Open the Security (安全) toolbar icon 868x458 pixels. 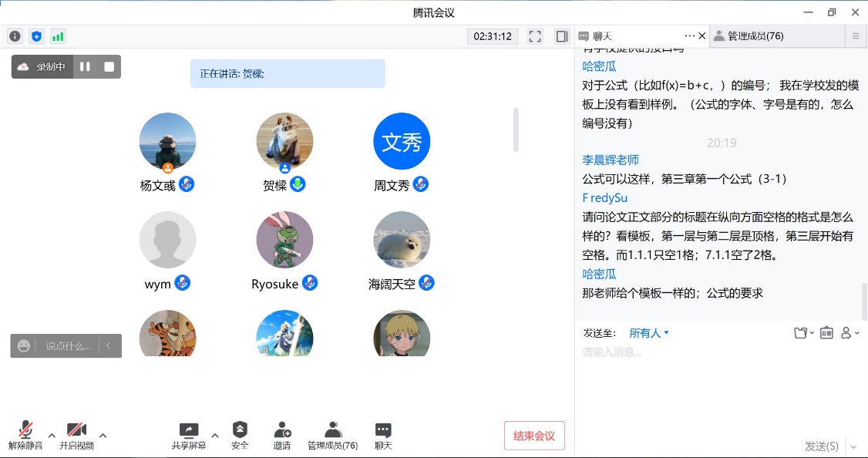pyautogui.click(x=240, y=436)
